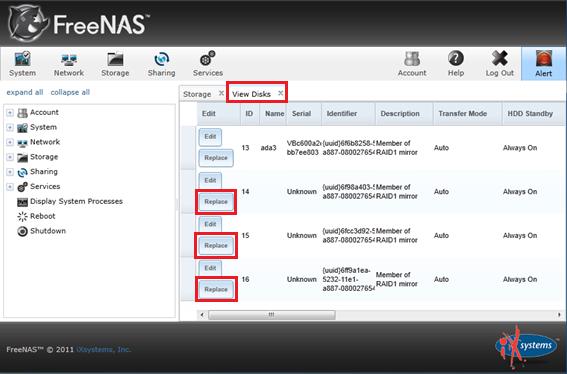Sort by the Transfer Mode column header

point(468,114)
